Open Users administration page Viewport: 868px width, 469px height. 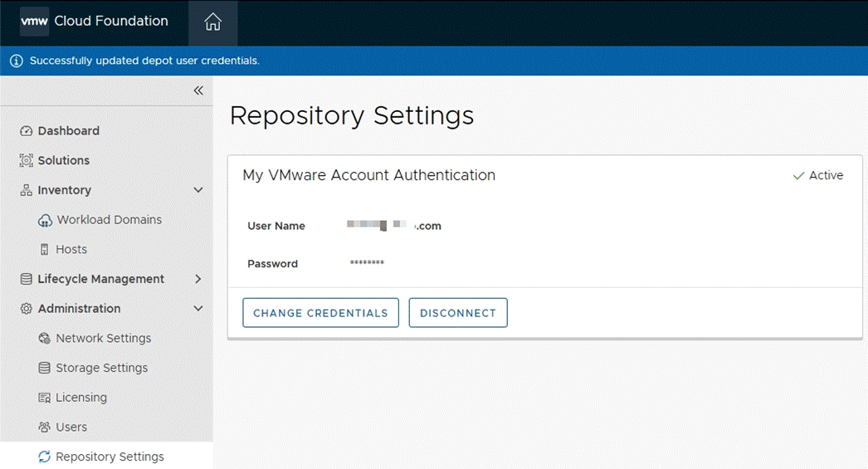pos(71,427)
